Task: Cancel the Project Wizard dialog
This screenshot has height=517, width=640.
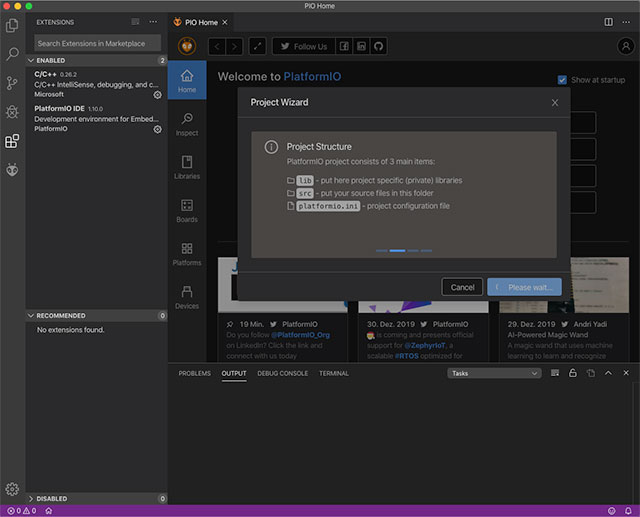Action: point(462,287)
